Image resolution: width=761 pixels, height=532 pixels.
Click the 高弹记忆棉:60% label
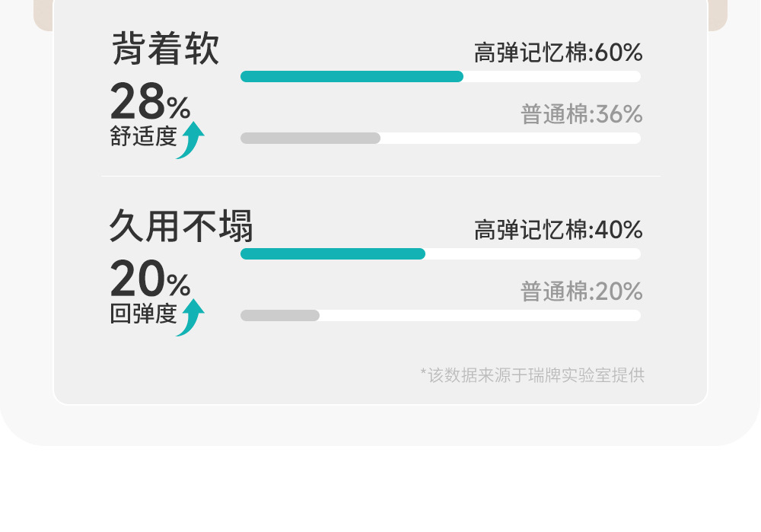(558, 53)
